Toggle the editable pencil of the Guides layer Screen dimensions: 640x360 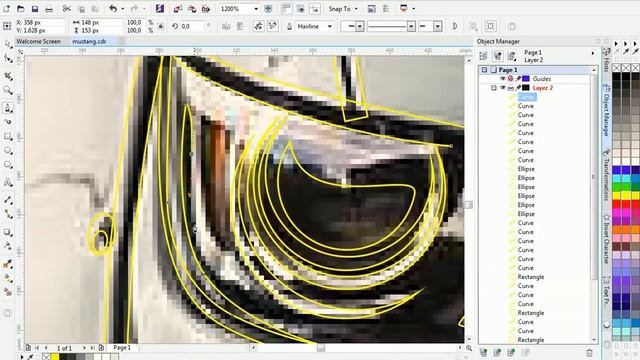click(518, 79)
